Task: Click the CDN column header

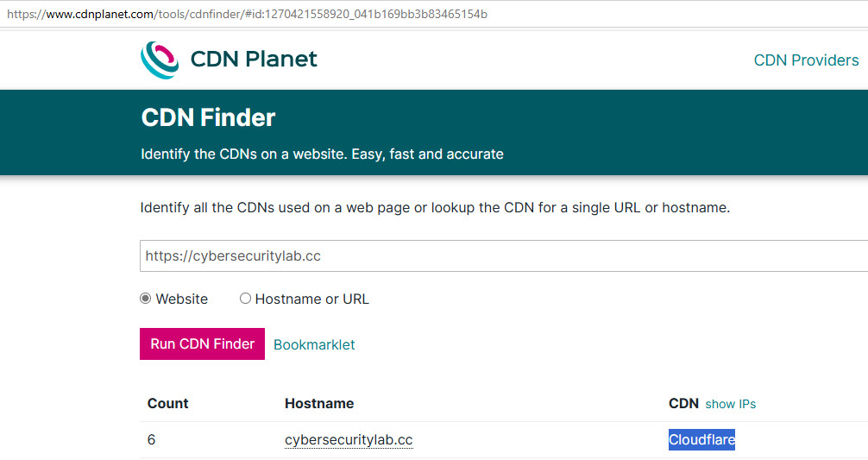Action: [683, 403]
